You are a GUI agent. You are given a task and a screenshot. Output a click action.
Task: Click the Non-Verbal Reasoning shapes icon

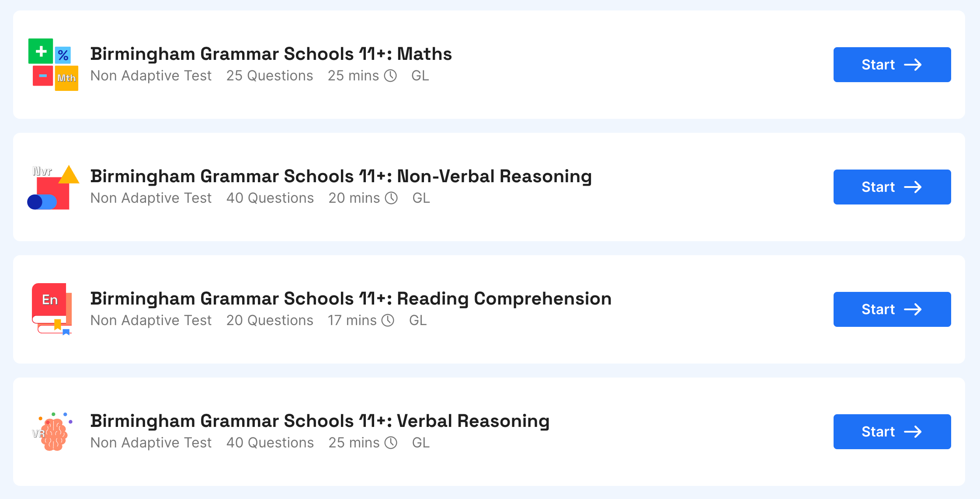[x=53, y=187]
